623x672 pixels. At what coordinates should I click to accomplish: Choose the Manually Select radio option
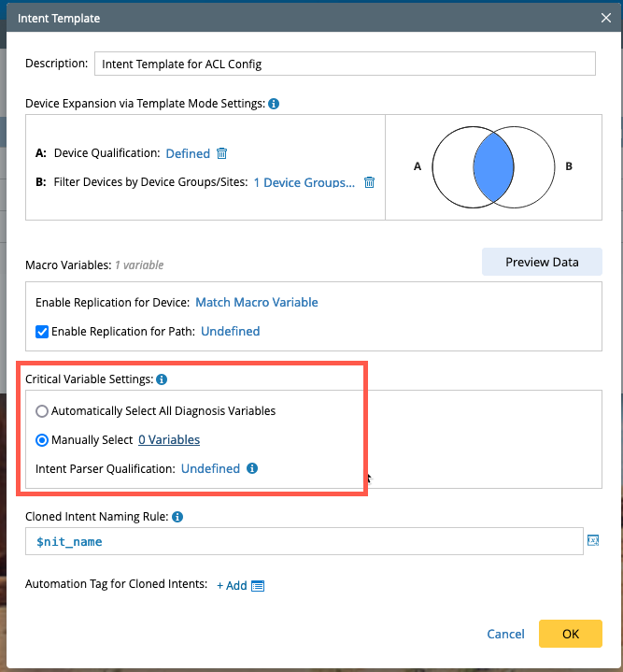click(x=42, y=439)
